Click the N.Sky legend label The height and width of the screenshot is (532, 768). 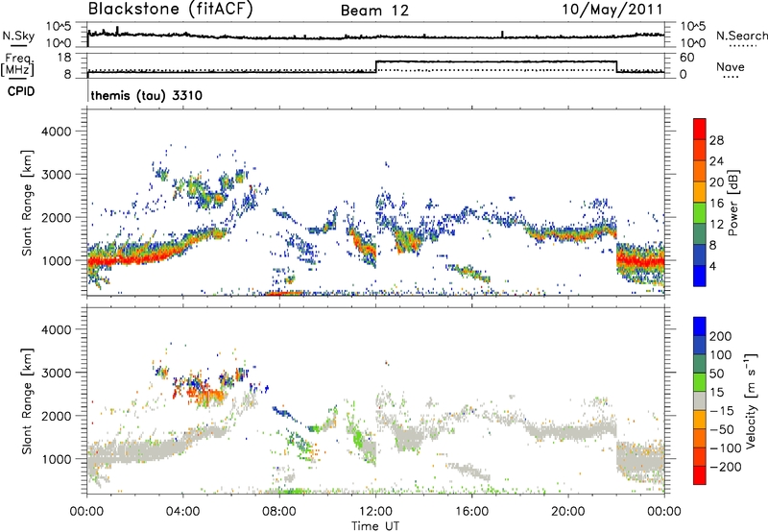click(18, 36)
